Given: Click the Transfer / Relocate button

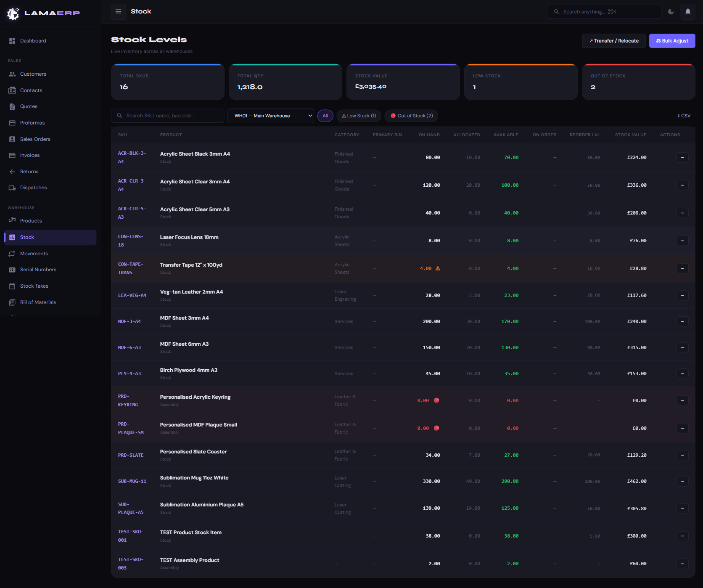Looking at the screenshot, I should pos(613,41).
